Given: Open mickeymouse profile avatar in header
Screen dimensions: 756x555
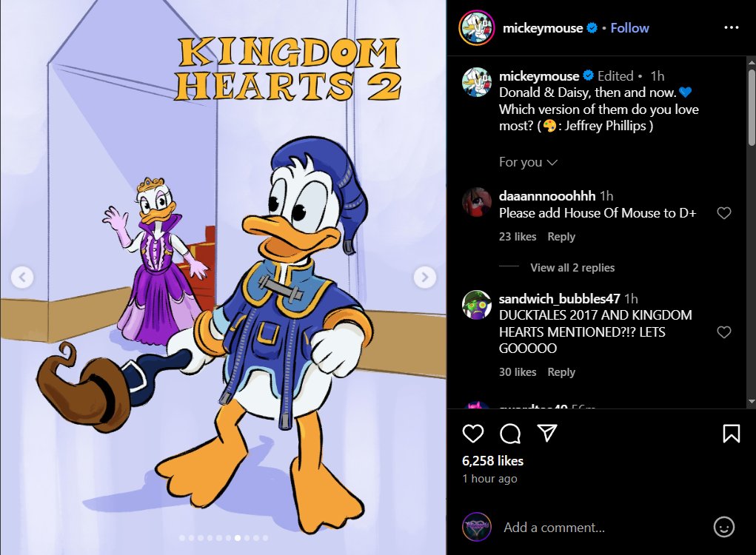Looking at the screenshot, I should click(476, 28).
